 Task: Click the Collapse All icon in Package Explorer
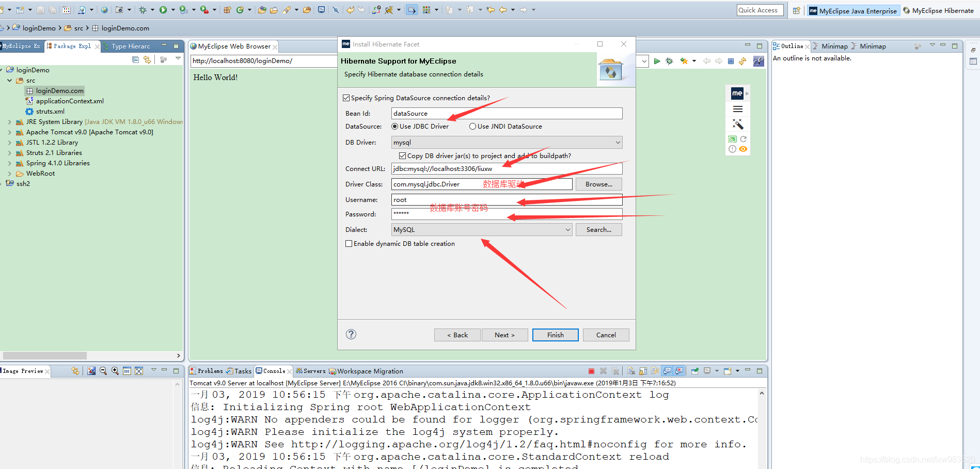135,60
